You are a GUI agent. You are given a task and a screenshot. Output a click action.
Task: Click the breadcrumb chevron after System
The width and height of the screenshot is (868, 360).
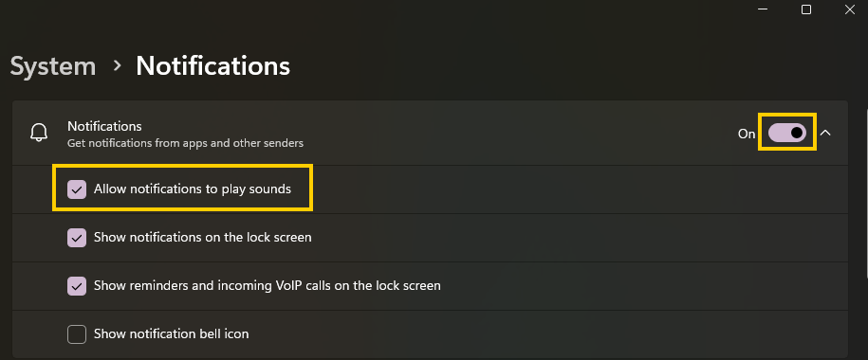(x=117, y=65)
